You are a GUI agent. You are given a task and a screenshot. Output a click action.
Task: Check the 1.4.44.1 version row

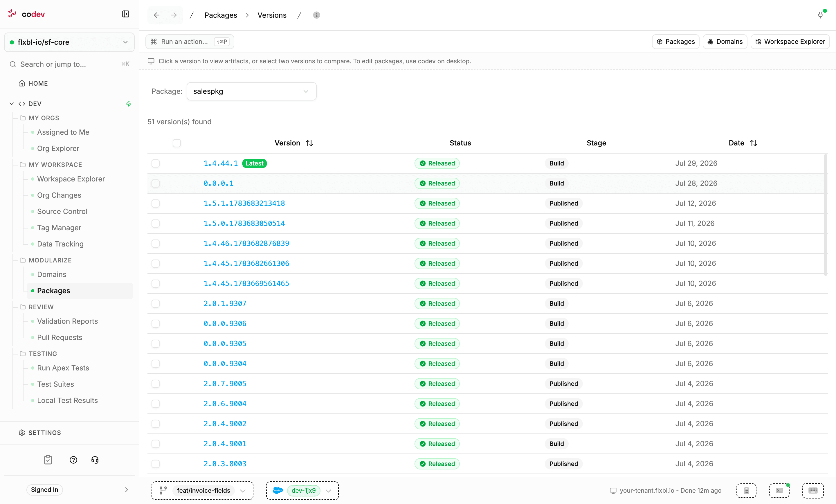(x=155, y=163)
